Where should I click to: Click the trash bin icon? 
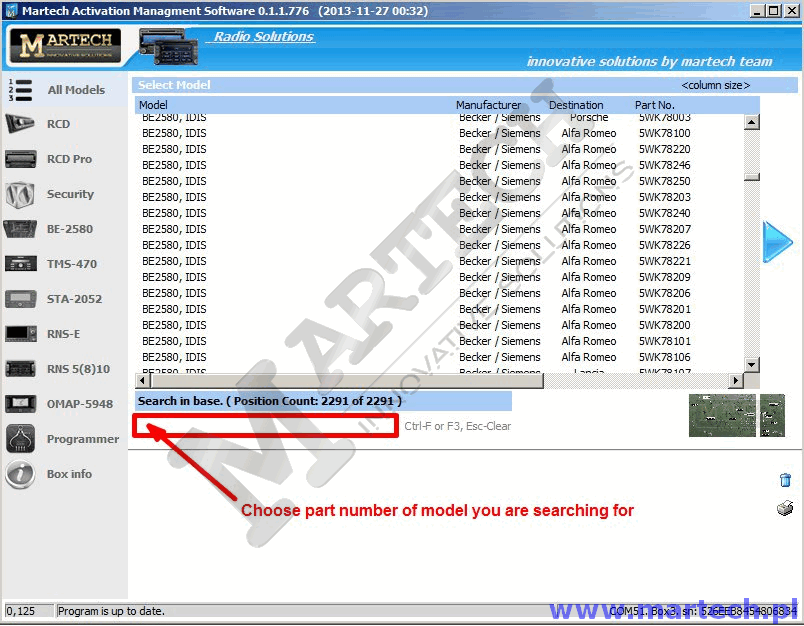click(785, 480)
